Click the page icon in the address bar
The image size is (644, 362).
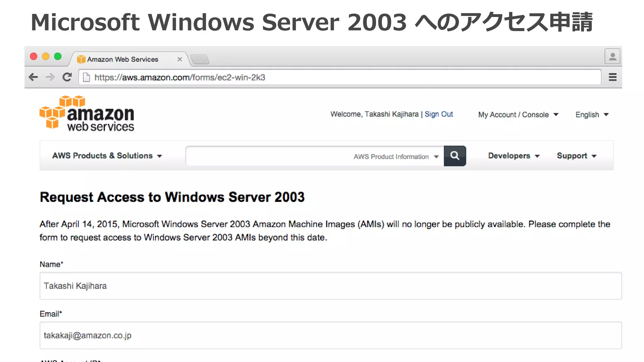pyautogui.click(x=86, y=77)
